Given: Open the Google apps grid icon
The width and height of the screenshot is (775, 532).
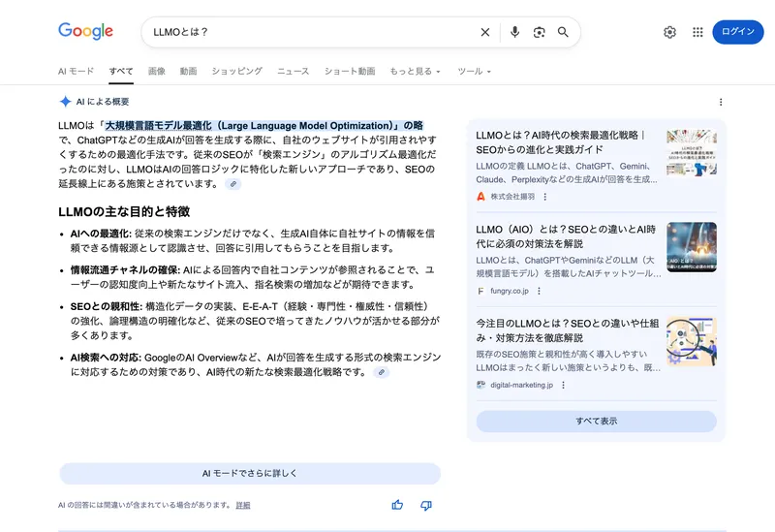Looking at the screenshot, I should (697, 32).
